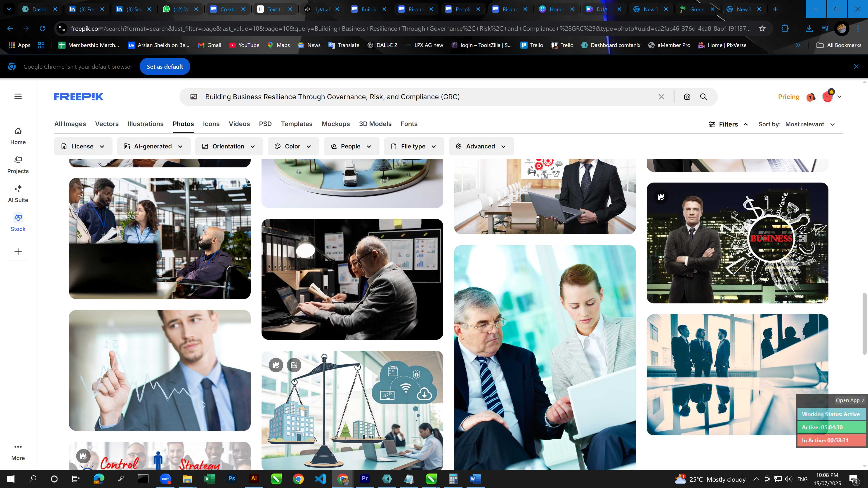Click the Freepik logo
Screen dimensions: 868x488
pos(78,97)
